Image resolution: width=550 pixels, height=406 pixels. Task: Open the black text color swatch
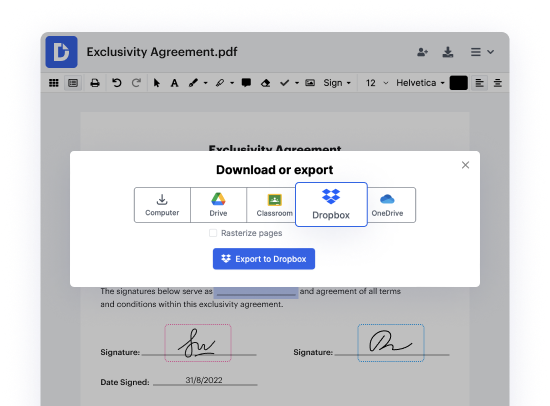pos(458,83)
